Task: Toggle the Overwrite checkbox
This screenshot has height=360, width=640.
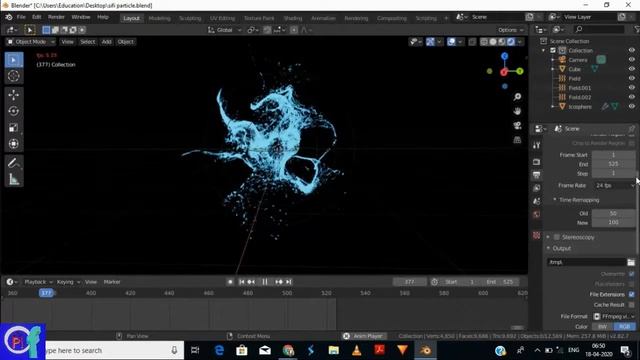Action: point(631,273)
